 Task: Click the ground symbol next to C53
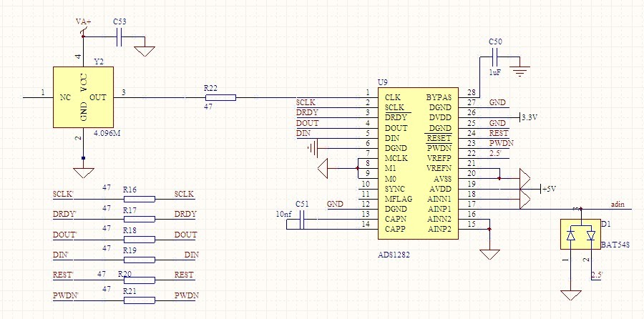[x=145, y=51]
